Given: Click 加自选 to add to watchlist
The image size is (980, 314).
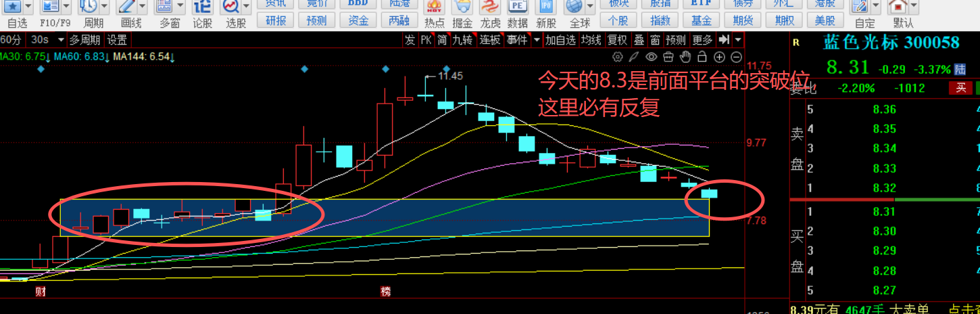Looking at the screenshot, I should tap(560, 40).
